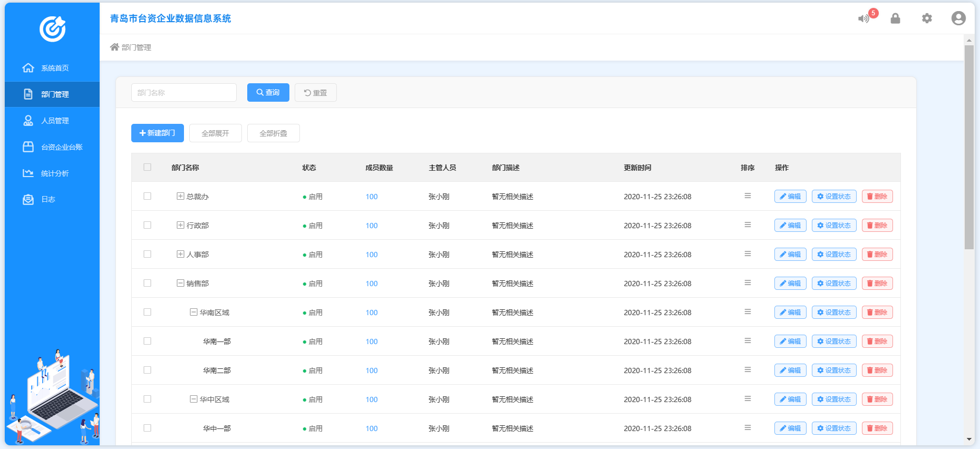Open 统计分析 sidebar menu item
Viewport: 980px width, 449px height.
(52, 173)
